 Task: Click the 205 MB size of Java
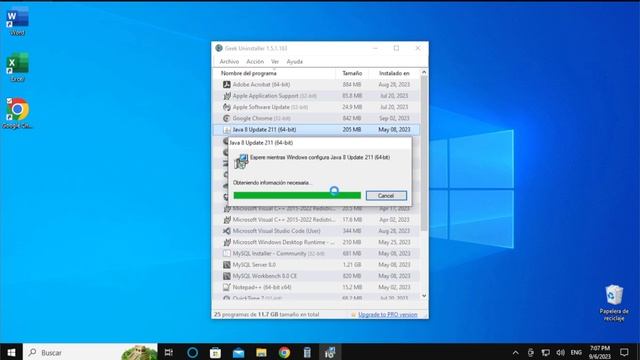pyautogui.click(x=352, y=130)
